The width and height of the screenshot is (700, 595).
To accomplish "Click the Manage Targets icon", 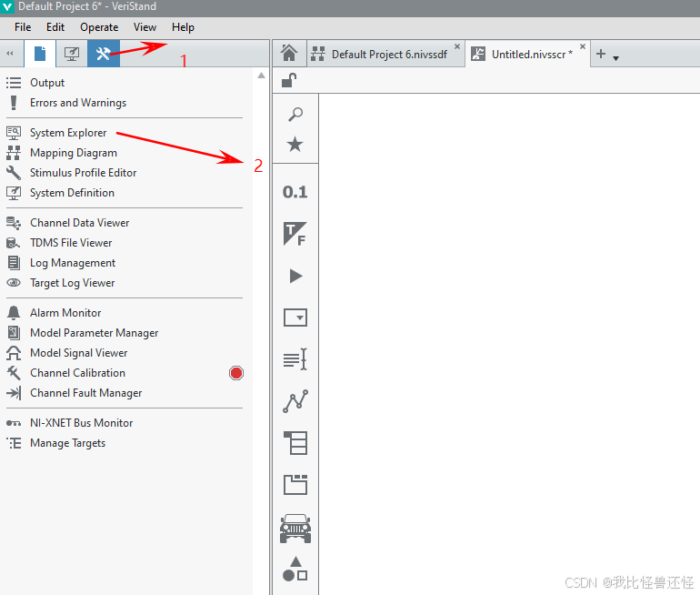I will pyautogui.click(x=14, y=443).
